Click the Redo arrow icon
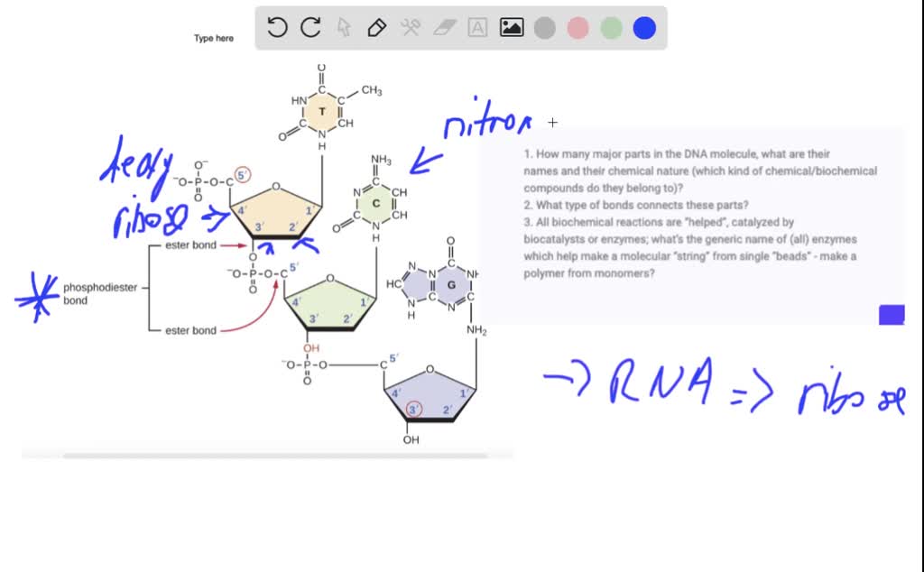Viewport: 924px width, 572px height. (x=310, y=27)
